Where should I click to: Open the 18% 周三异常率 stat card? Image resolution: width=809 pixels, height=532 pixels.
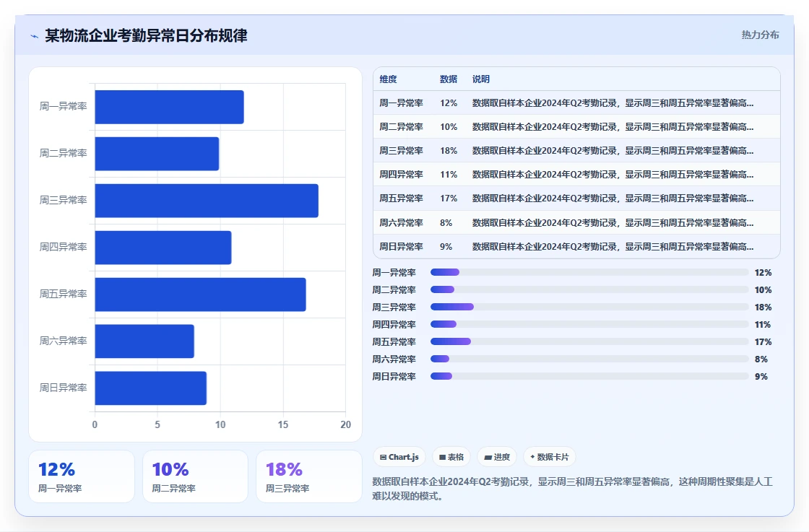pos(309,476)
